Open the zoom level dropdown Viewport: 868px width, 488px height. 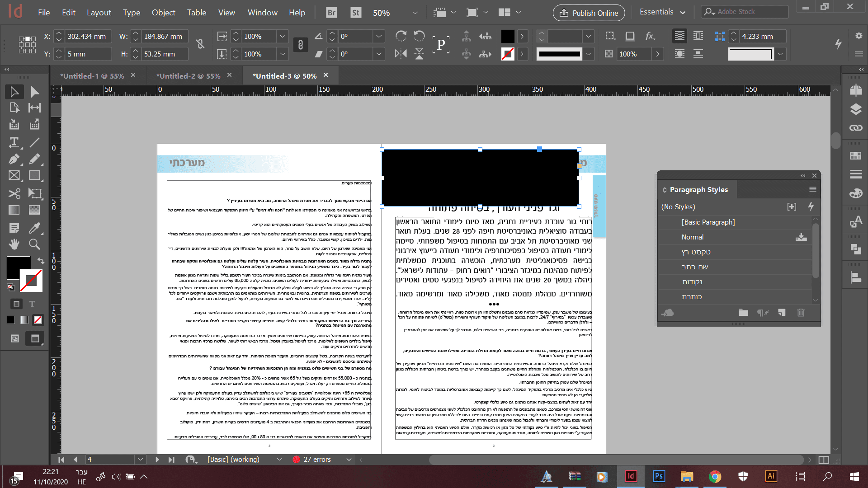415,13
